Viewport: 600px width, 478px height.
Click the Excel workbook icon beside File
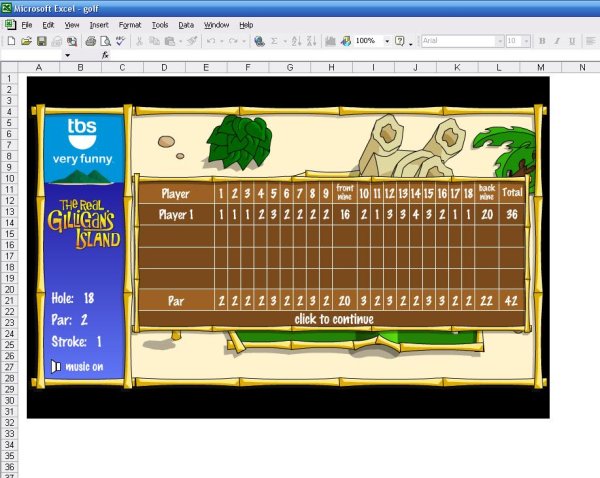(10, 25)
